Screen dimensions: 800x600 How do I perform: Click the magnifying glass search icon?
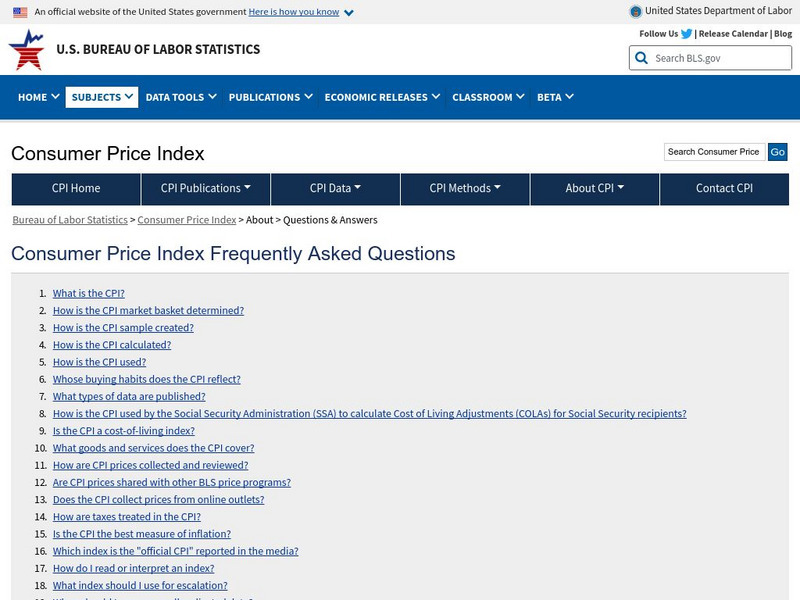pyautogui.click(x=641, y=58)
